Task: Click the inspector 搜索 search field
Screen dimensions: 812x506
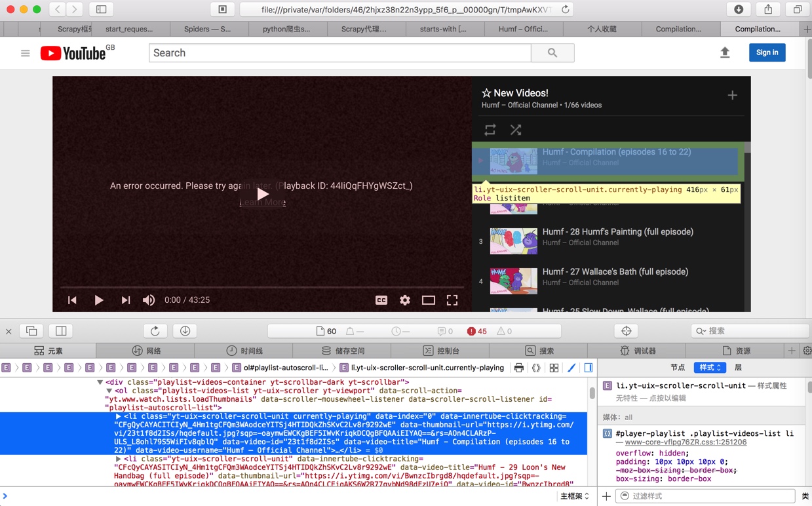Action: (x=750, y=331)
